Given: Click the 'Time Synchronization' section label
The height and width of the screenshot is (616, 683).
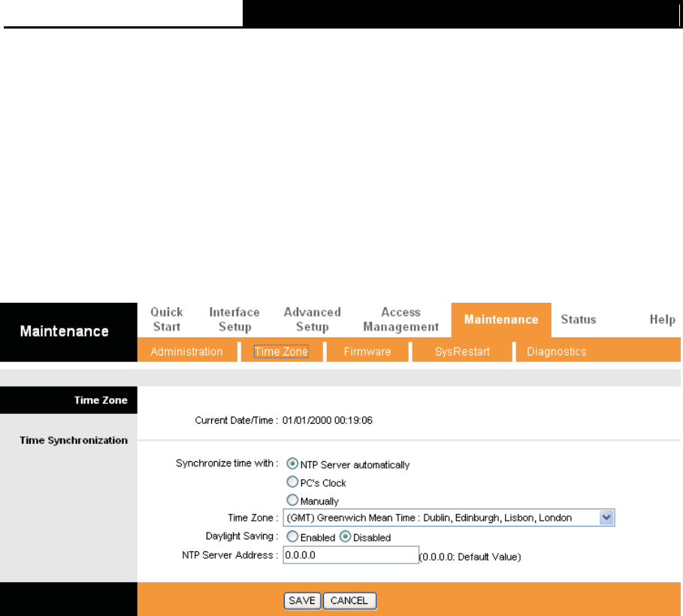Looking at the screenshot, I should click(74, 440).
